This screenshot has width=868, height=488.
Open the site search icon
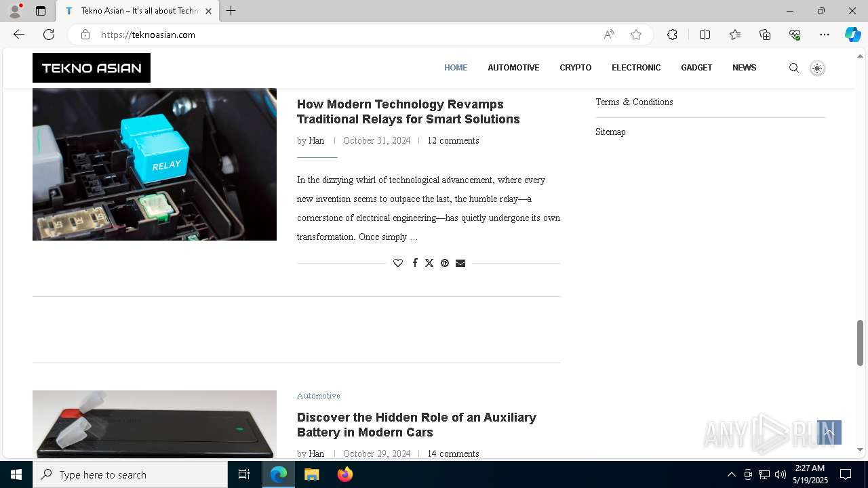click(x=794, y=68)
